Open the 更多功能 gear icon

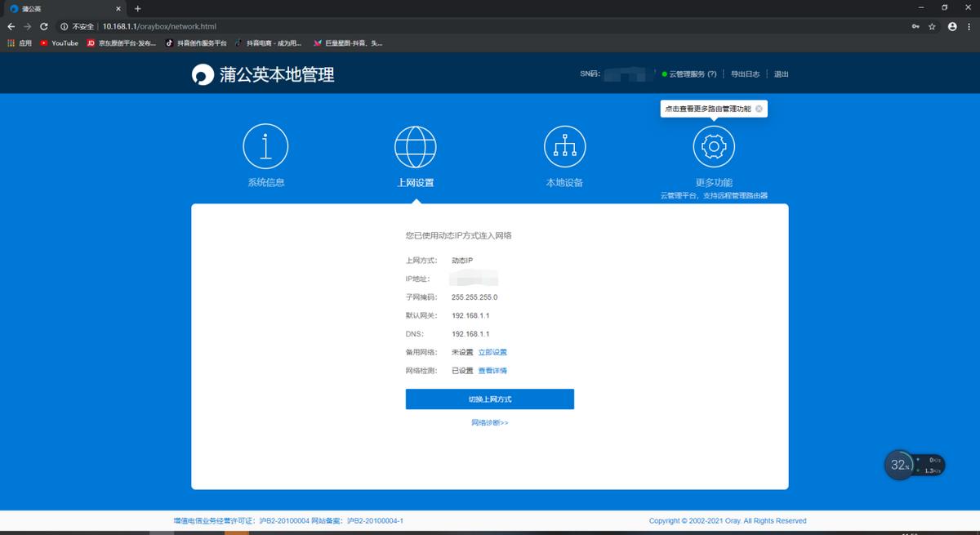714,145
